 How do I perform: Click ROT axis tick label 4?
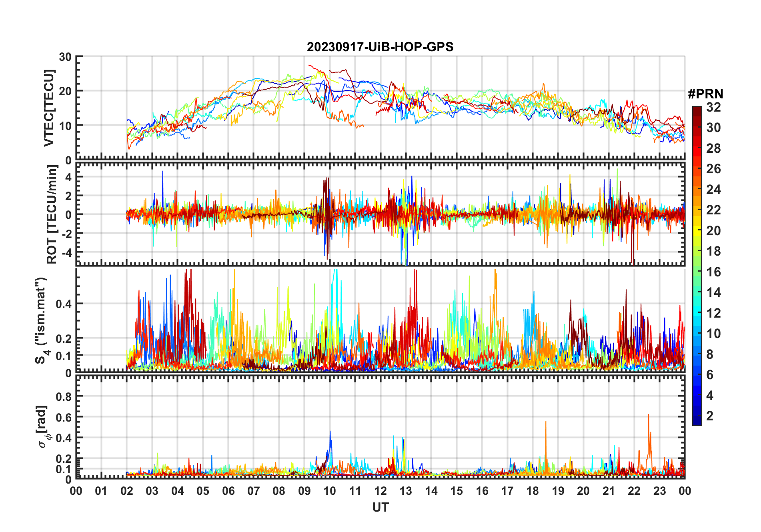click(69, 177)
